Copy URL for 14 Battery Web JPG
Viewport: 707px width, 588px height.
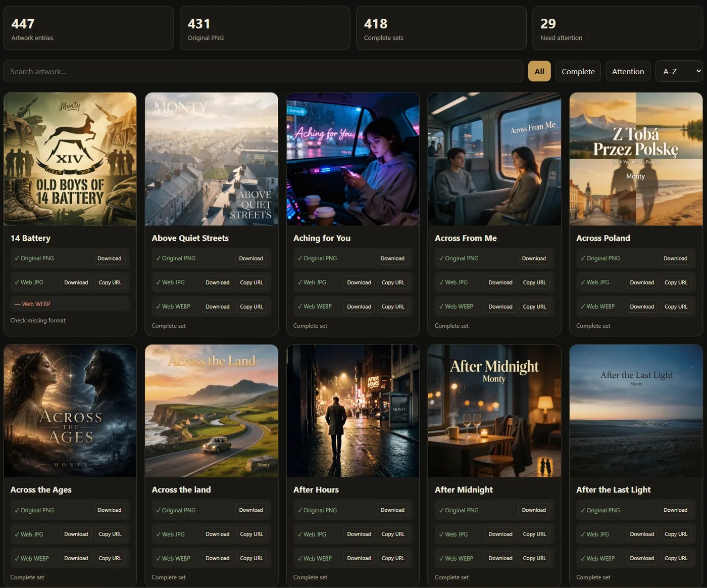[110, 282]
